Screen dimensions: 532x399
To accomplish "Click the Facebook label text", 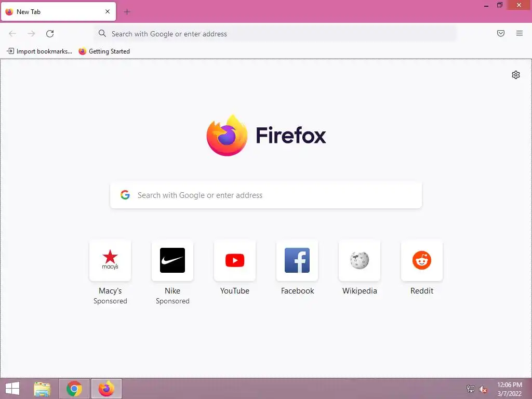I will [x=297, y=291].
